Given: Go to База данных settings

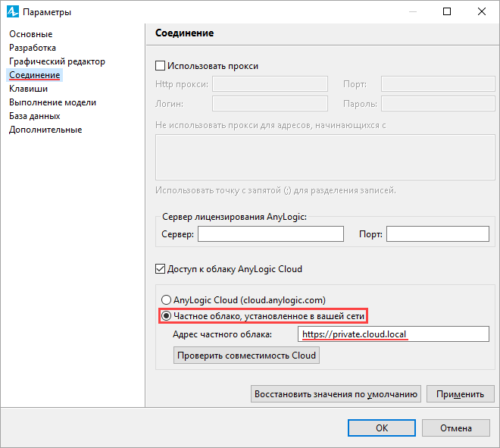Looking at the screenshot, I should [x=34, y=116].
